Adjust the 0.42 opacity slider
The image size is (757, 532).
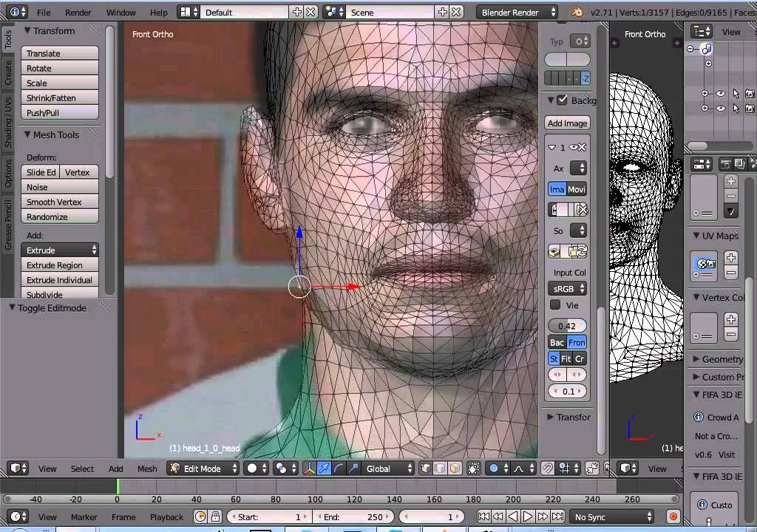pos(567,326)
